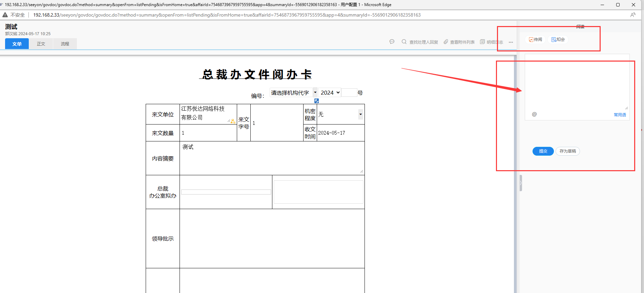Open the 明细日志 detail log
Image resolution: width=644 pixels, height=293 pixels.
click(x=491, y=42)
